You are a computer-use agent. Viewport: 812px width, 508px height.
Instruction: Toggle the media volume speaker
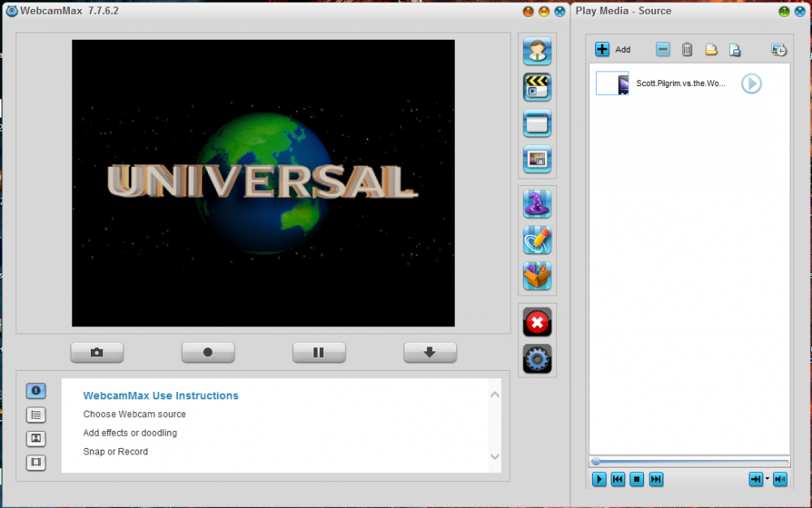(x=780, y=480)
